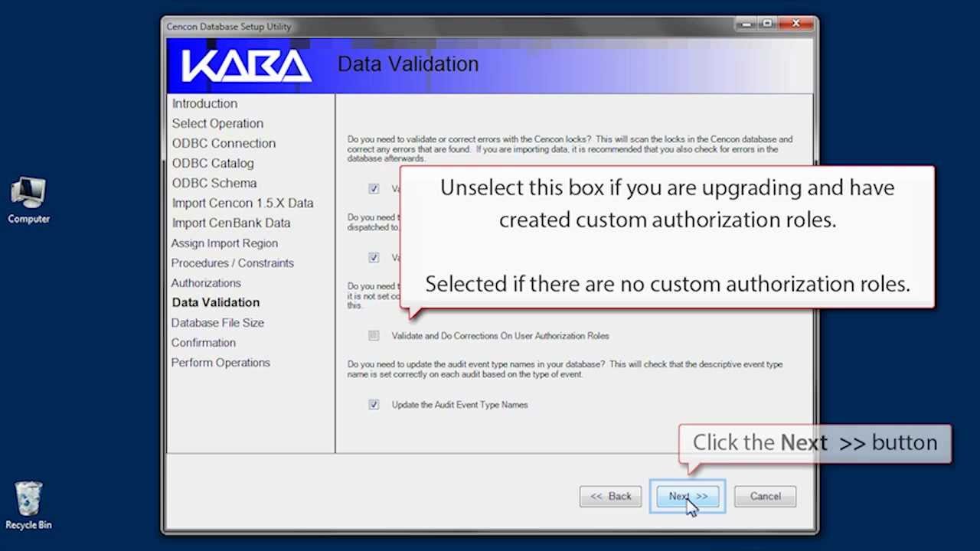Click the Data Validation page heading
The height and width of the screenshot is (551, 980).
(408, 64)
